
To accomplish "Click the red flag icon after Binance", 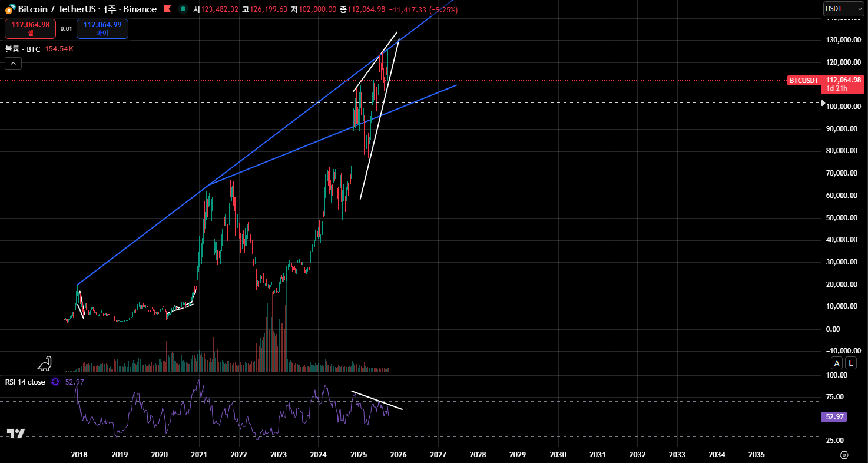I will point(167,9).
